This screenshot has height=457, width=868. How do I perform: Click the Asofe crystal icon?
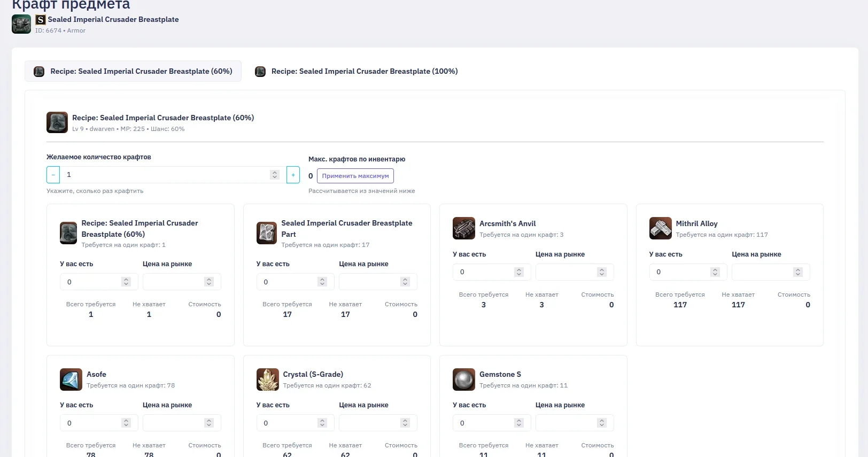[71, 379]
